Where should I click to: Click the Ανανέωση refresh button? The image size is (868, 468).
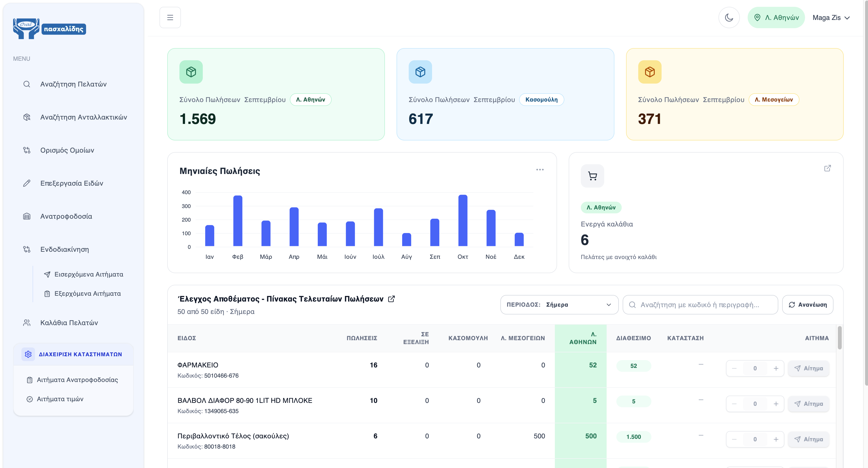(807, 305)
